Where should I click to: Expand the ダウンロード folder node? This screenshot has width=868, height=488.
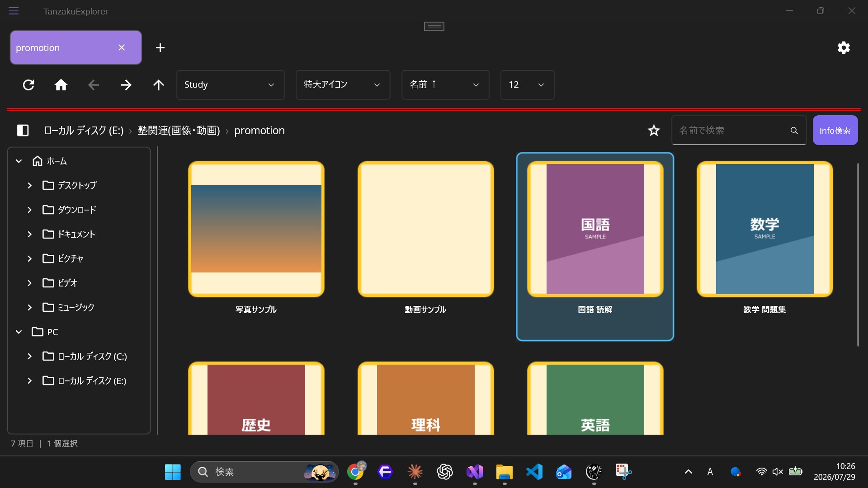30,210
